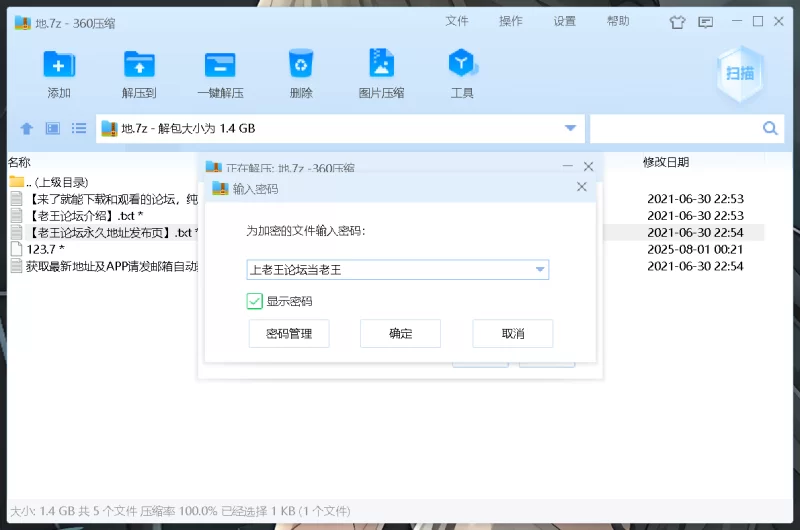The width and height of the screenshot is (800, 530).
Task: Go up one directory with the arrow icon
Action: tap(27, 129)
